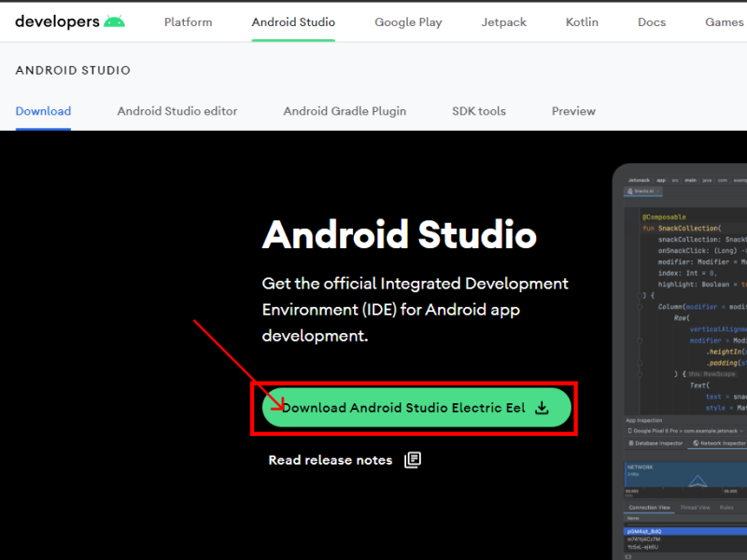The width and height of the screenshot is (747, 560).
Task: Click the download arrow icon in green button
Action: coord(542,408)
